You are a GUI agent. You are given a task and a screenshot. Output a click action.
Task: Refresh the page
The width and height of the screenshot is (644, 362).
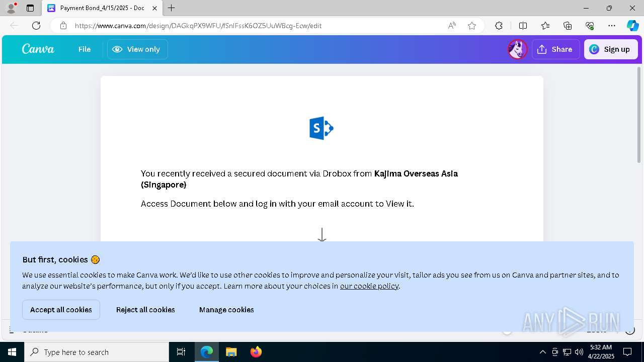point(36,26)
